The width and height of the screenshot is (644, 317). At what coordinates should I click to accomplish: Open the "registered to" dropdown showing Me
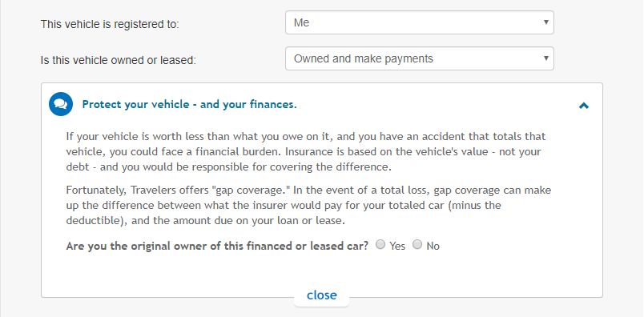click(420, 22)
